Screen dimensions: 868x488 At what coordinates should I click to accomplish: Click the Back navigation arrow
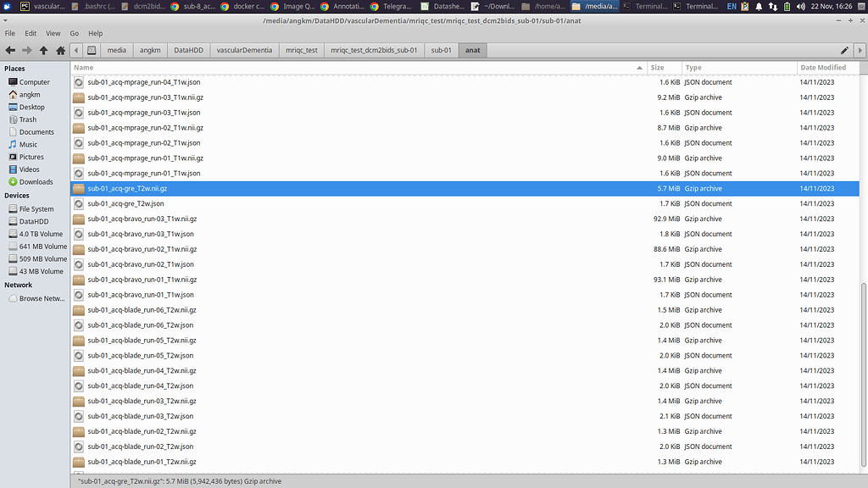click(x=9, y=50)
